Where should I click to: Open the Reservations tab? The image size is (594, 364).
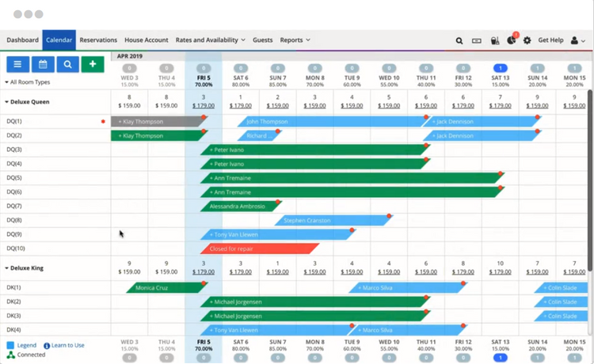pos(98,40)
